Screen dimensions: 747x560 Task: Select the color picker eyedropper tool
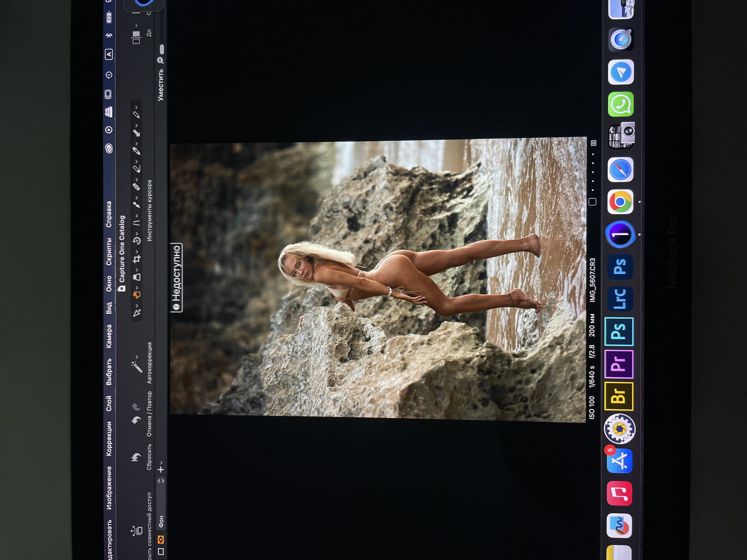(137, 151)
